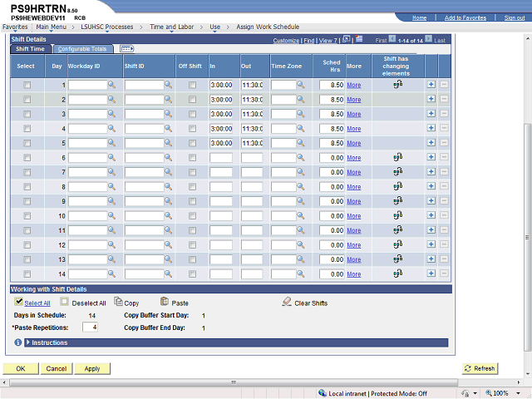
Task: Click the show all columns tab icon
Action: pyautogui.click(x=127, y=49)
